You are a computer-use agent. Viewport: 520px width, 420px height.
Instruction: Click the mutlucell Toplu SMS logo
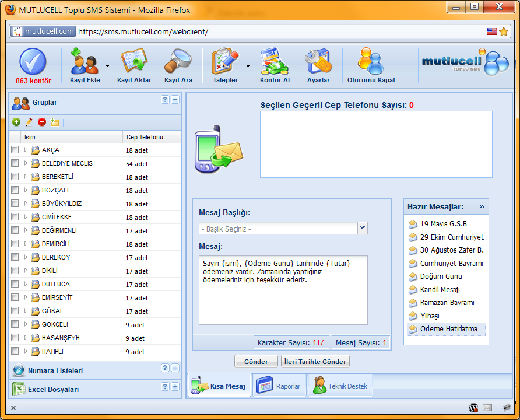point(465,62)
